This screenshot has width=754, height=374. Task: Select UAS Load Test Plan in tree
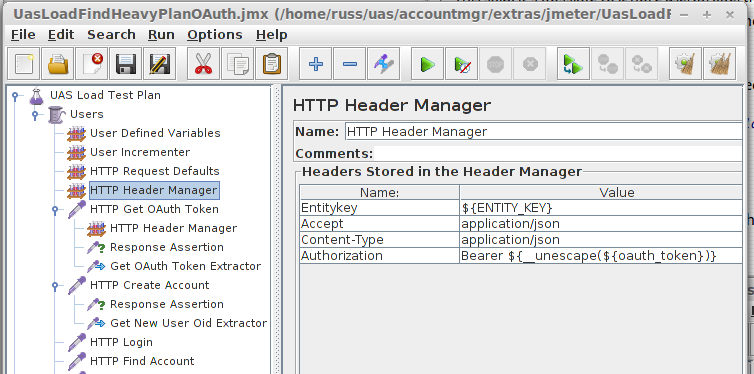105,95
